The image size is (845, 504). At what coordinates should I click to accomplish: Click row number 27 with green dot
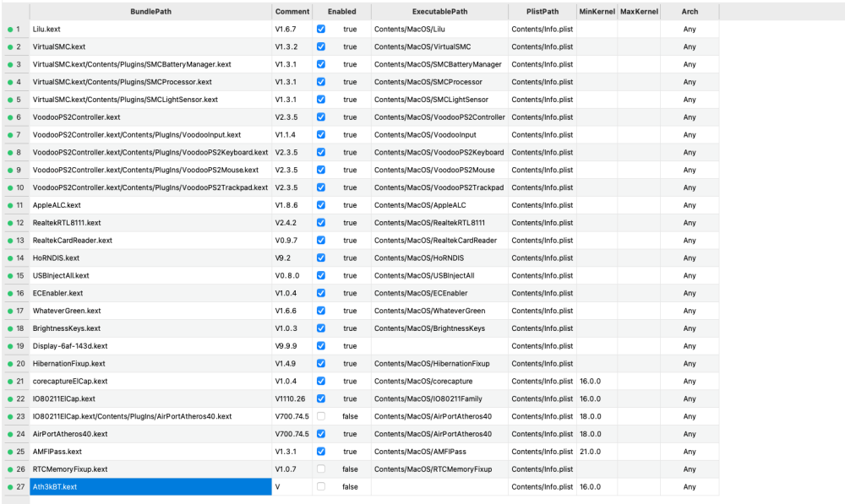16,487
